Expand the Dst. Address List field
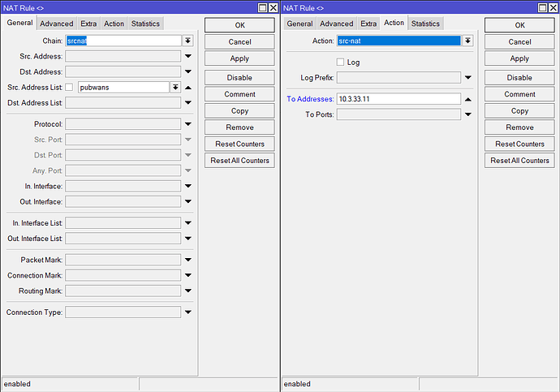 pyautogui.click(x=188, y=103)
